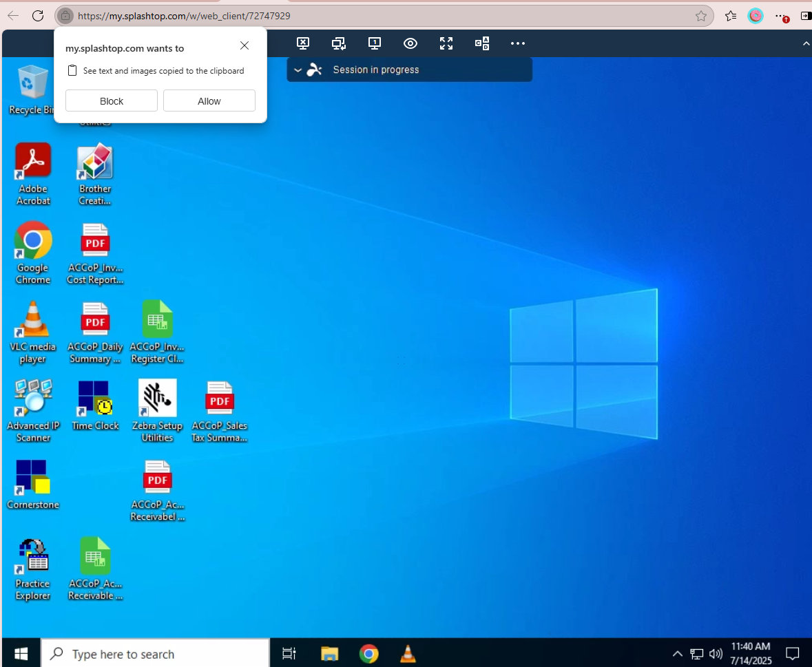The image size is (812, 667).
Task: Toggle view-only eye icon in Splashtop toolbar
Action: tap(410, 43)
